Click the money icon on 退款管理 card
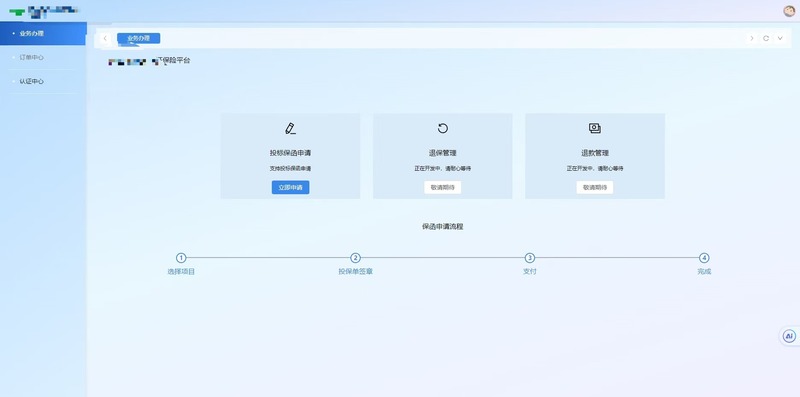The height and width of the screenshot is (397, 800). click(594, 128)
